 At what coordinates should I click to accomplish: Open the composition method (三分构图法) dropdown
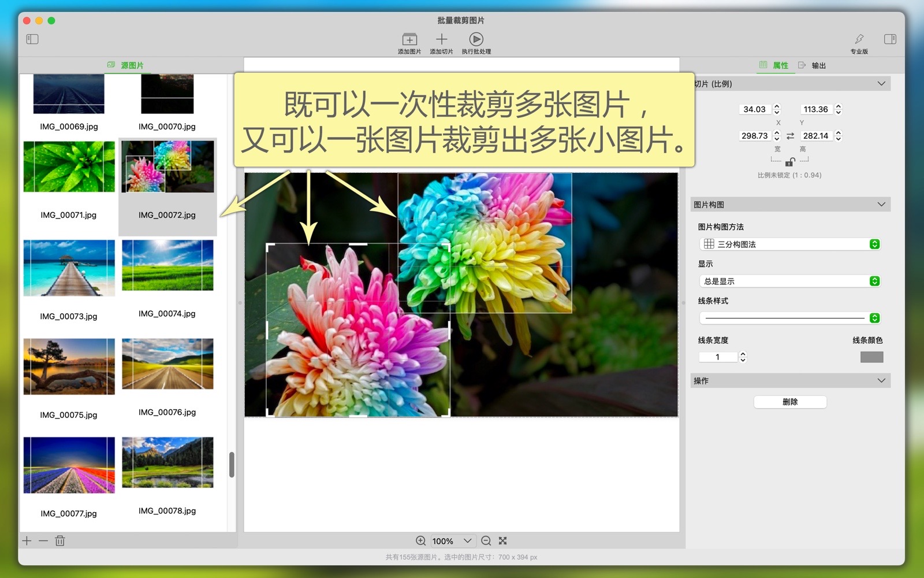[x=789, y=244]
